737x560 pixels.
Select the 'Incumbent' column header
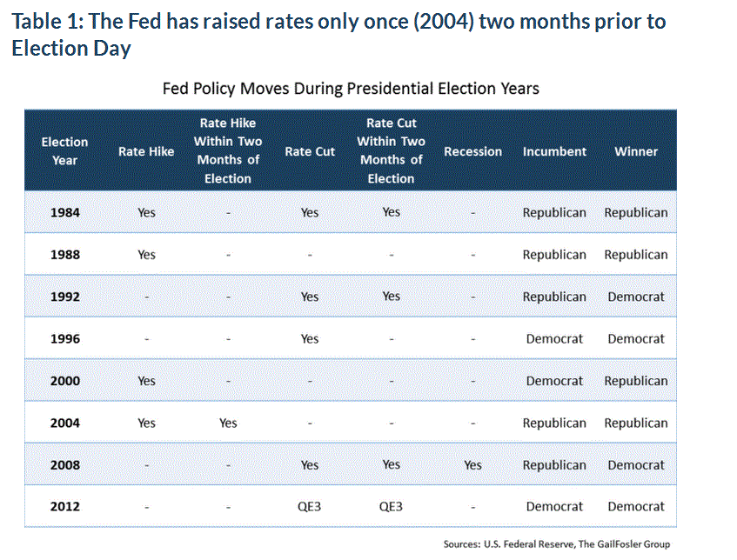coord(554,151)
